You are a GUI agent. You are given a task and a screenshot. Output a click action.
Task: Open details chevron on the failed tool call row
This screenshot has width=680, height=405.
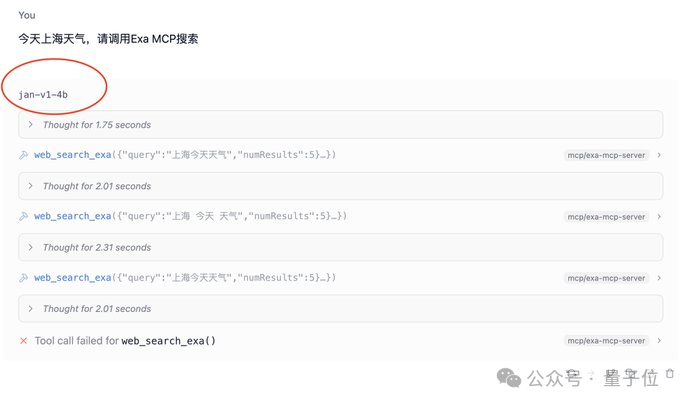[659, 341]
